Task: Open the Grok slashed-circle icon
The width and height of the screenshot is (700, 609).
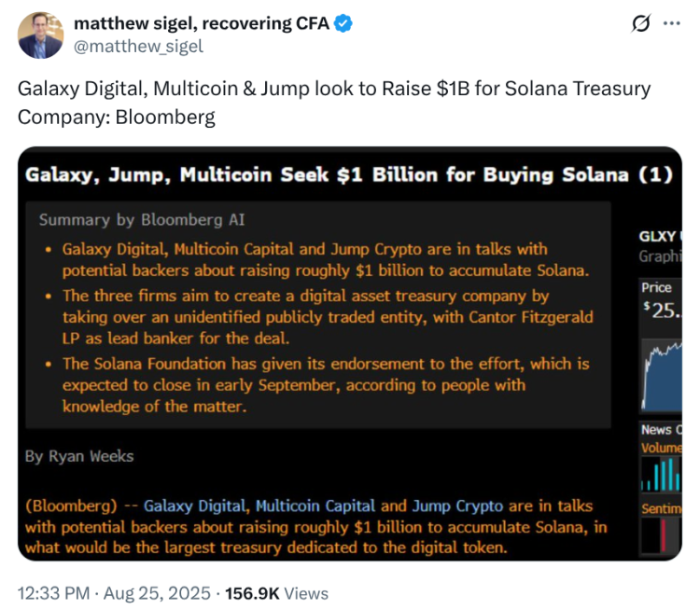Action: point(641,24)
